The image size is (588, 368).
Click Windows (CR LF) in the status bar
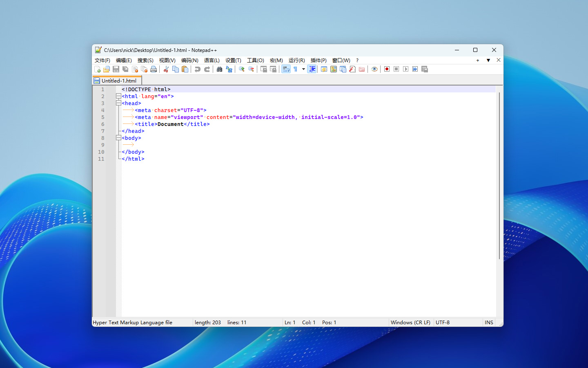(x=410, y=322)
